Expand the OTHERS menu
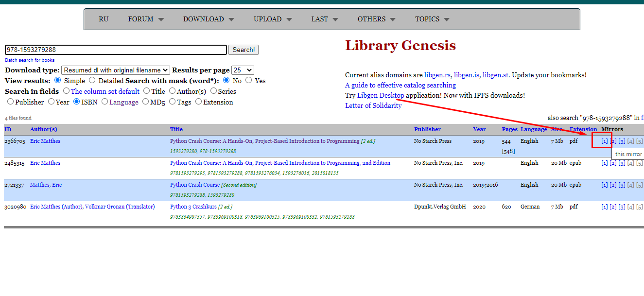This screenshot has width=644, height=296. click(x=377, y=19)
